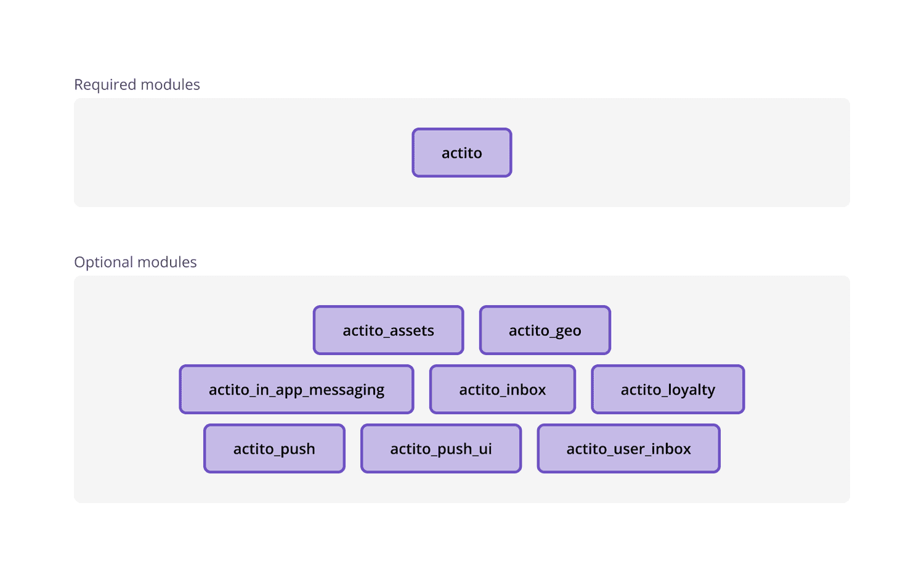
Task: Pick the push UI module box
Action: click(x=441, y=449)
